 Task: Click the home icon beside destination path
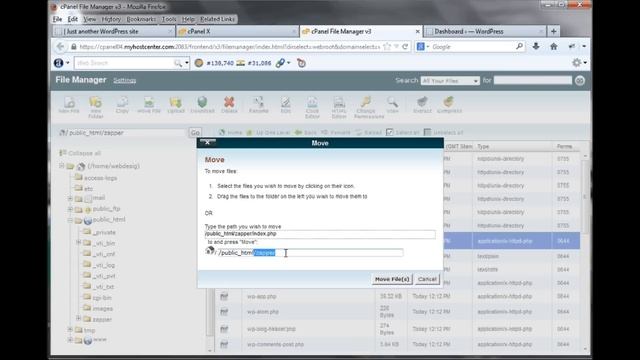click(x=210, y=251)
